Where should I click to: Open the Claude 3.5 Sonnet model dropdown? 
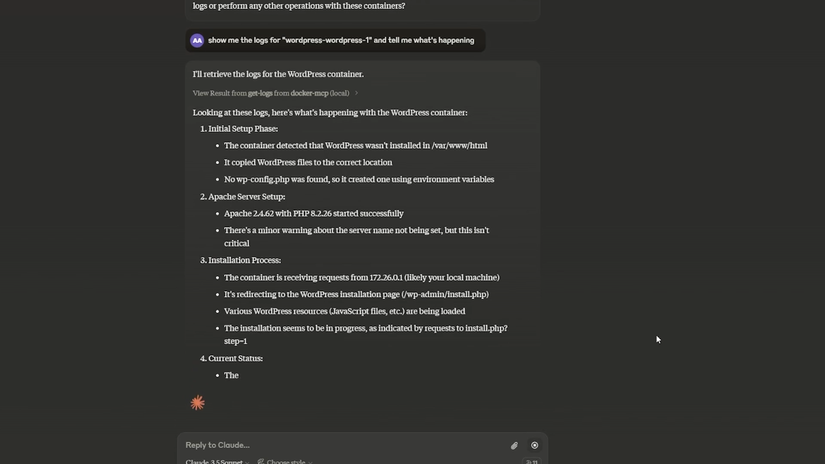coord(217,462)
